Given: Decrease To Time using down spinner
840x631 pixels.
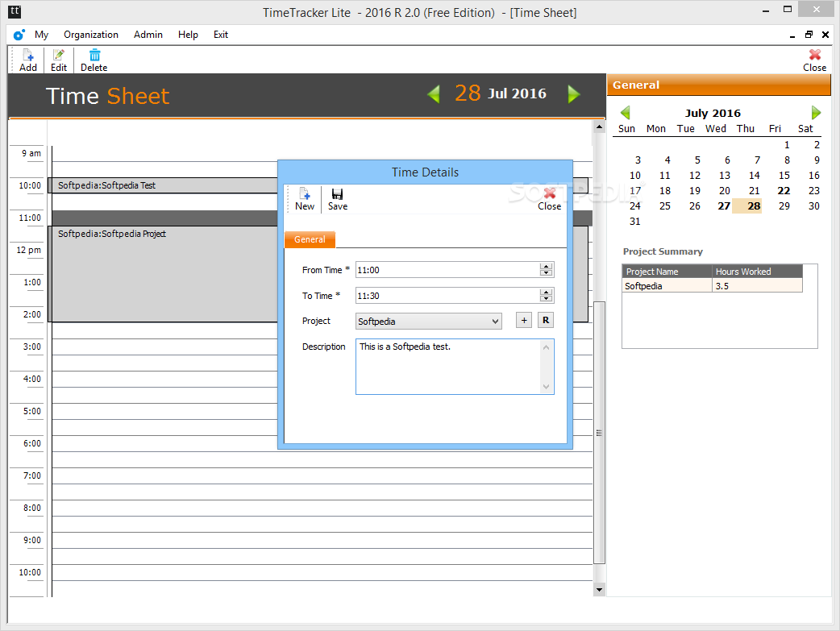Looking at the screenshot, I should 546,298.
